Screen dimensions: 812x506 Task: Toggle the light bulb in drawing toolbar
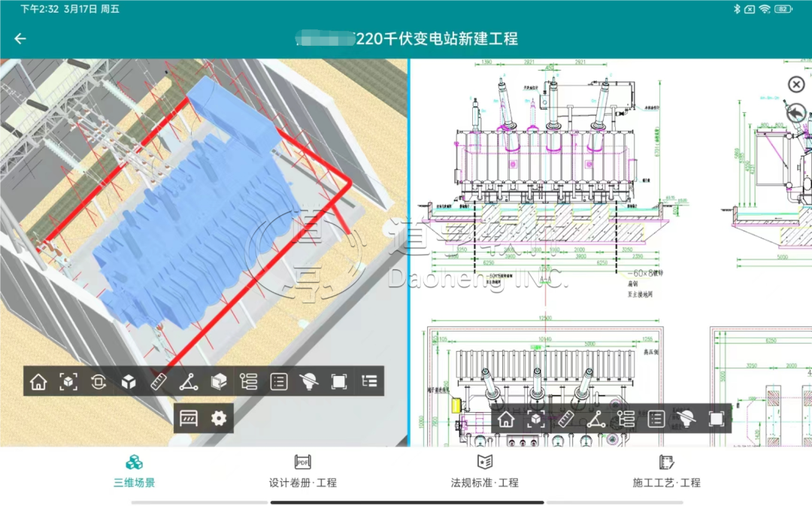[686, 419]
